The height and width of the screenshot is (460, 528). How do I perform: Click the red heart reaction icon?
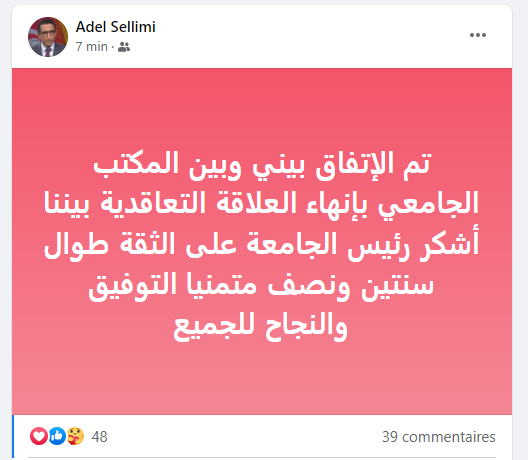coord(39,436)
